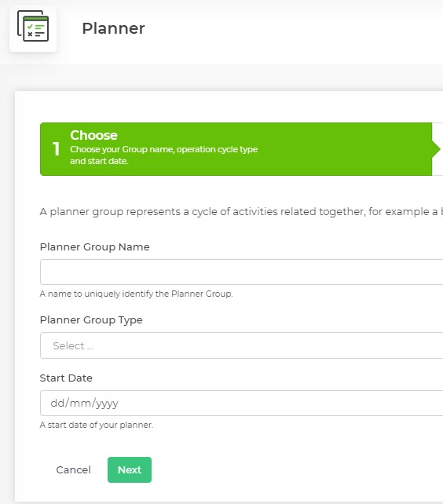Click the arrow tip of the Choose step
The height and width of the screenshot is (504, 443).
(436, 149)
